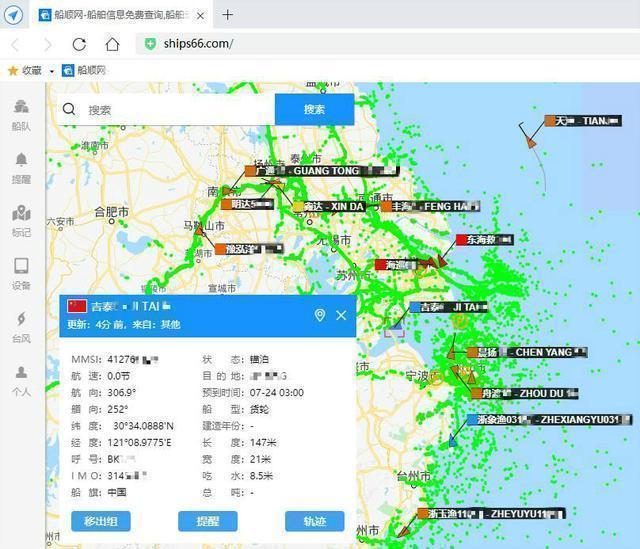
Task: Click the XIN DA ship label
Action: [329, 207]
